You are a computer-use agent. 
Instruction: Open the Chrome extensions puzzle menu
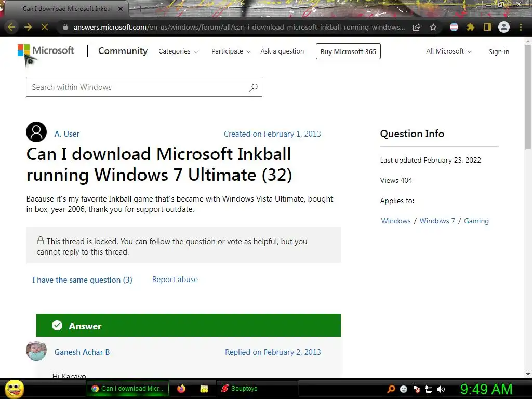click(x=471, y=27)
